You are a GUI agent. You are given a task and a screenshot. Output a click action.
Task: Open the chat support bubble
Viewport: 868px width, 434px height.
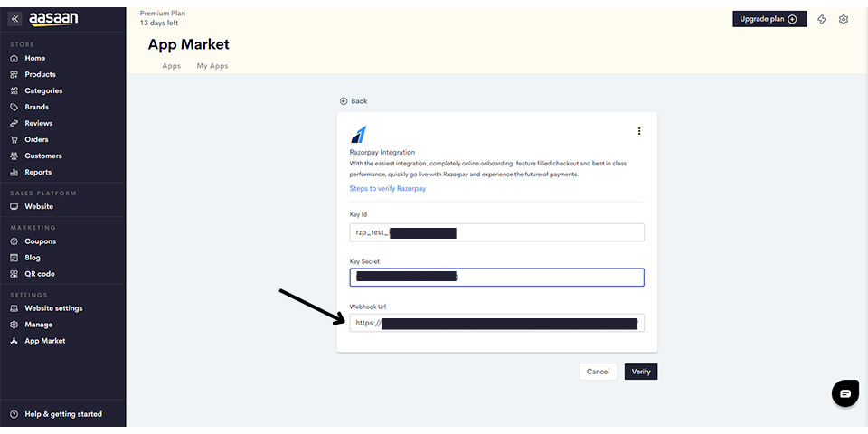pyautogui.click(x=844, y=393)
